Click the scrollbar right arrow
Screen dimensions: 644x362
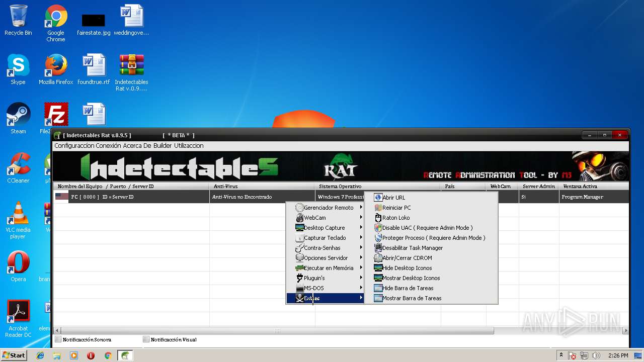[x=625, y=331]
